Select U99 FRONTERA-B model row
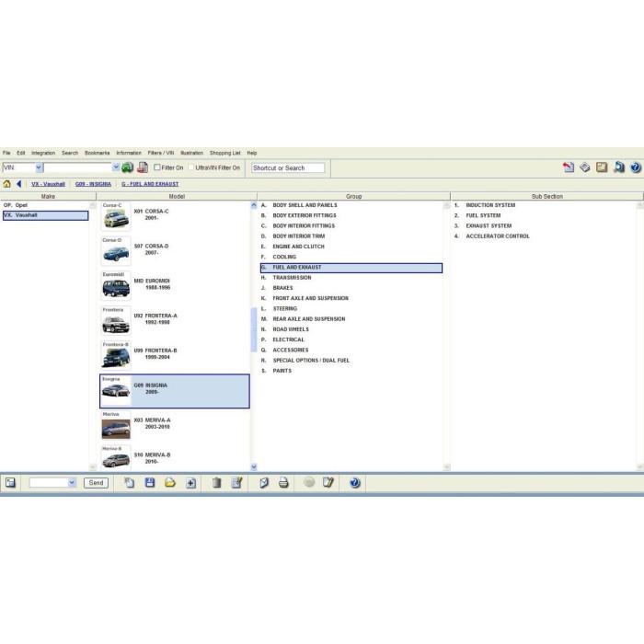The height and width of the screenshot is (644, 644). tap(175, 356)
